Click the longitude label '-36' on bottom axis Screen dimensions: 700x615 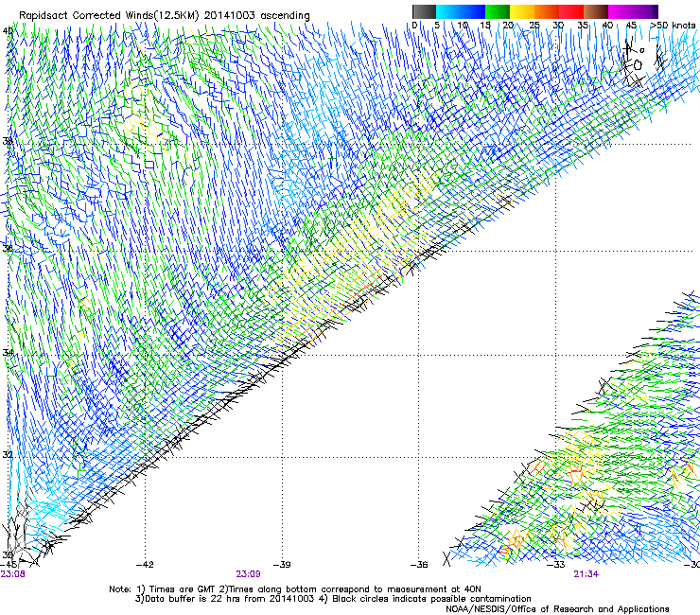419,565
